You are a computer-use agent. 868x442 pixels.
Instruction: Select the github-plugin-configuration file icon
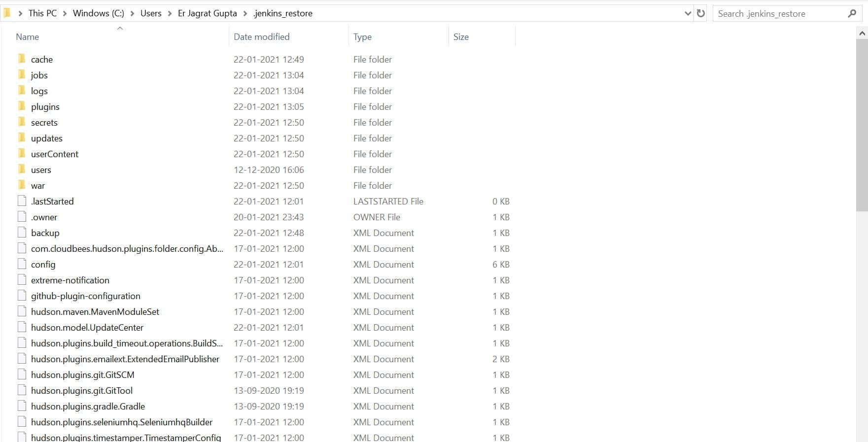click(x=22, y=296)
